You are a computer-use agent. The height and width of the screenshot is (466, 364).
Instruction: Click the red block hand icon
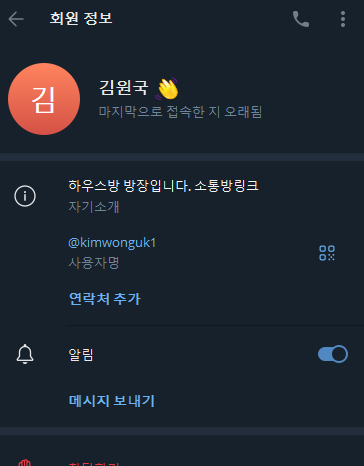(x=25, y=463)
